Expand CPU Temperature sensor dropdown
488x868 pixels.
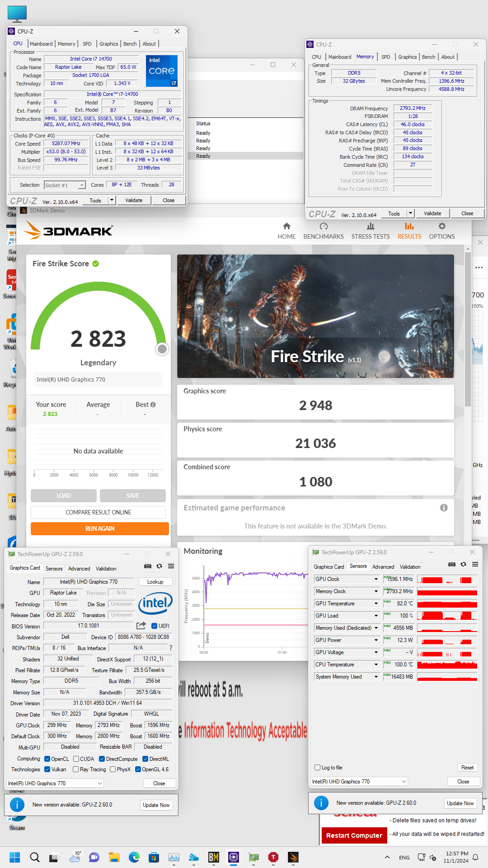pyautogui.click(x=376, y=665)
